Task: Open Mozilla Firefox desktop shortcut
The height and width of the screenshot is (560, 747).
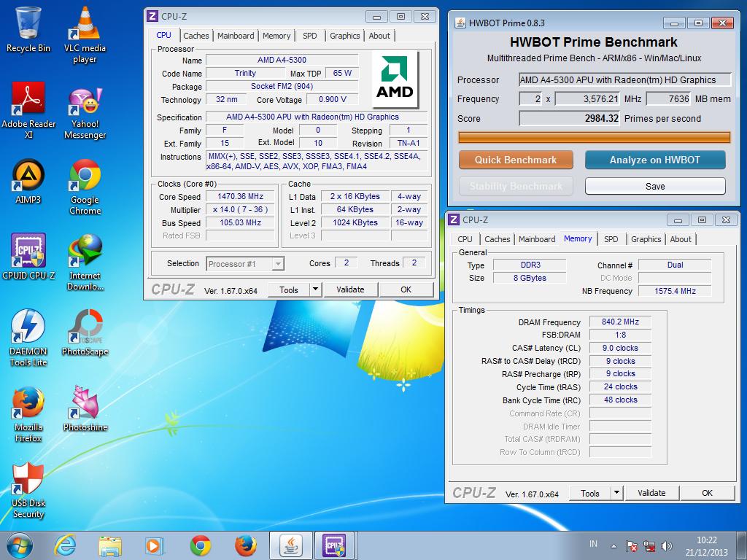Action: (28, 413)
